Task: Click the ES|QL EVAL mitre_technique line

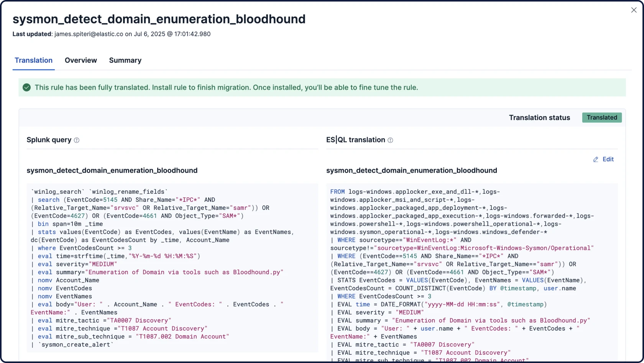Action: point(421,353)
